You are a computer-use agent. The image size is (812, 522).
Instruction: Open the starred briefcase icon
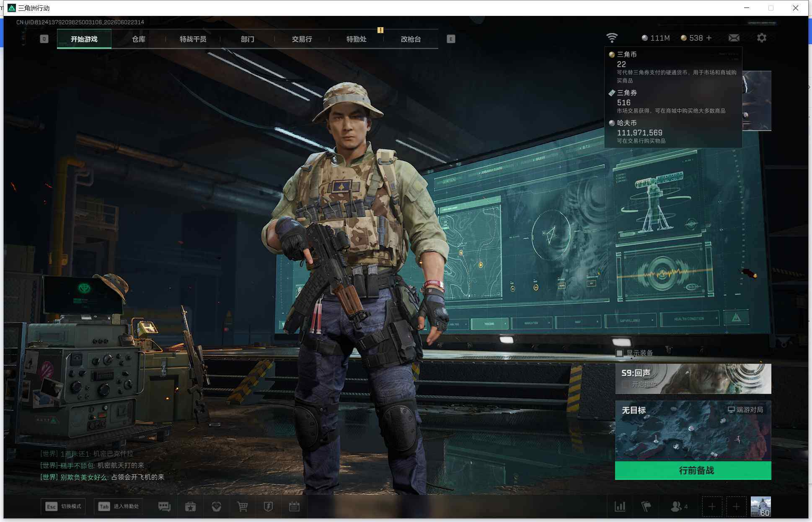(x=190, y=507)
